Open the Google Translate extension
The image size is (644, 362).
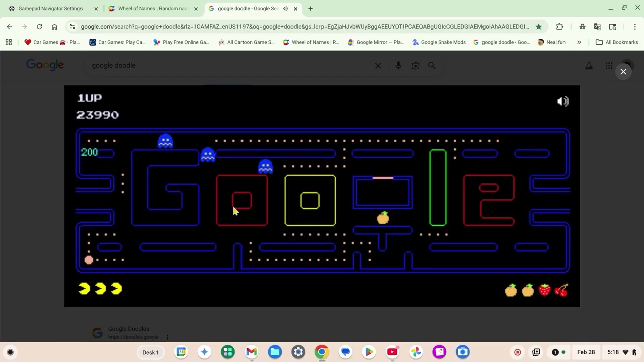click(x=597, y=26)
